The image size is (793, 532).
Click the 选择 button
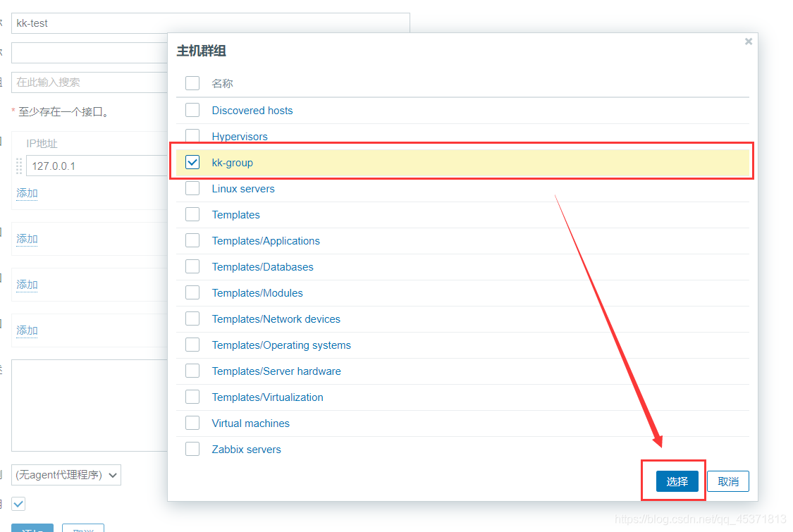click(677, 481)
